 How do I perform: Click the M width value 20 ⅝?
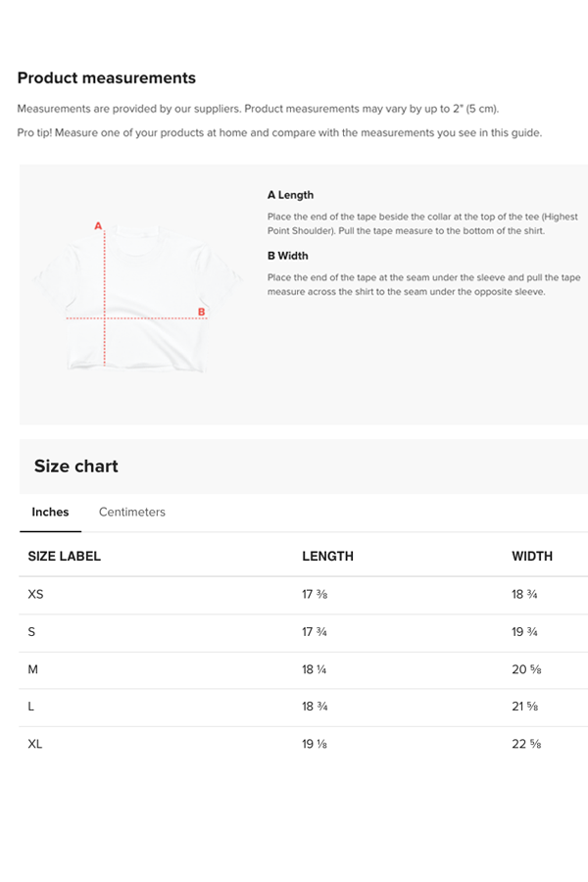pos(526,669)
